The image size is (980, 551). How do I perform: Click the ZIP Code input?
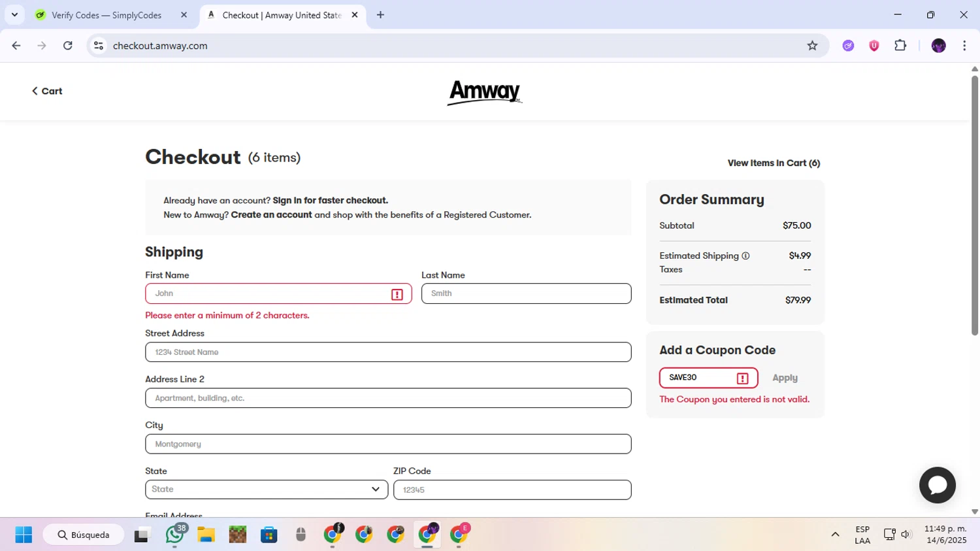(512, 490)
